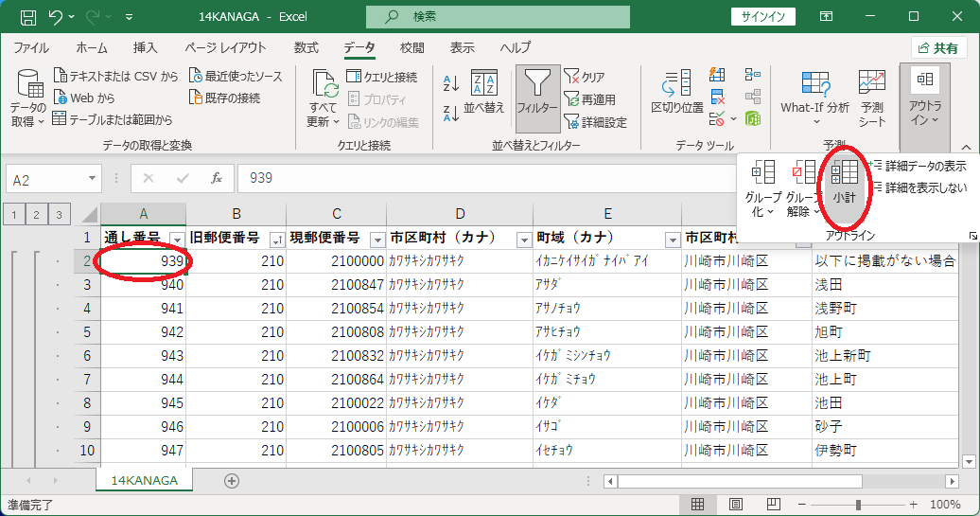
Task: Open the すべて更新 refresh dropdown
Action: point(324,98)
